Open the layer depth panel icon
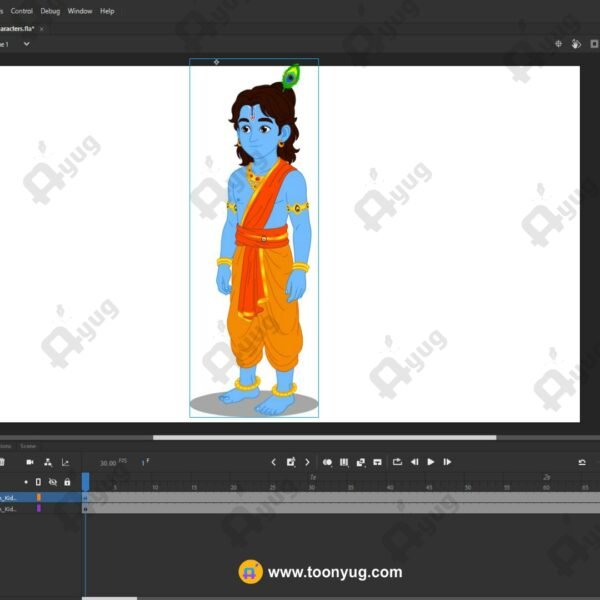 point(65,462)
